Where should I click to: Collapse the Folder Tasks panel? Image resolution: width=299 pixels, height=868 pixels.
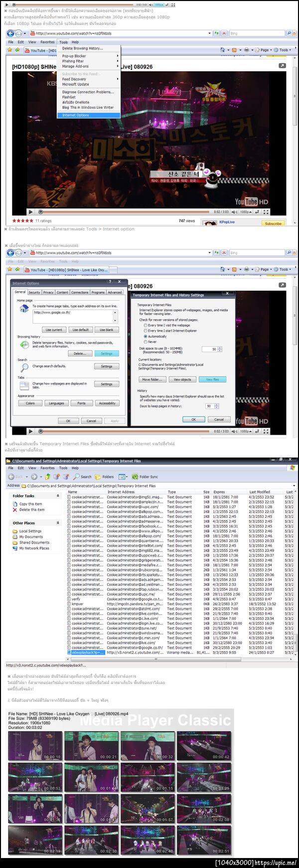coord(58,496)
